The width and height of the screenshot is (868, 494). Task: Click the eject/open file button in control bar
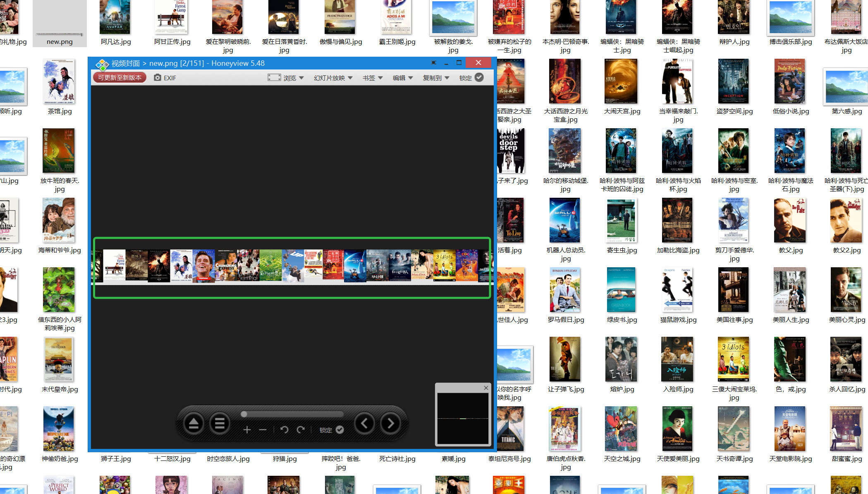pos(194,424)
